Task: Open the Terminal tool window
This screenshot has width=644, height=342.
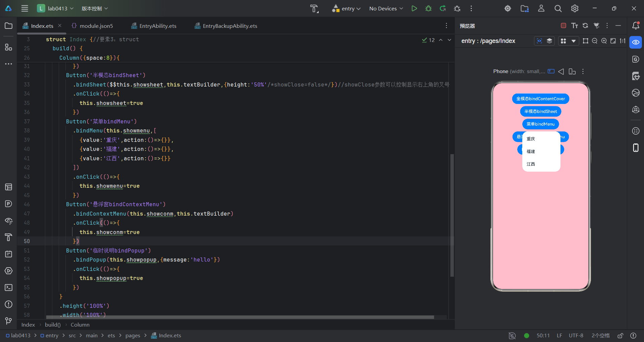Action: point(9,288)
